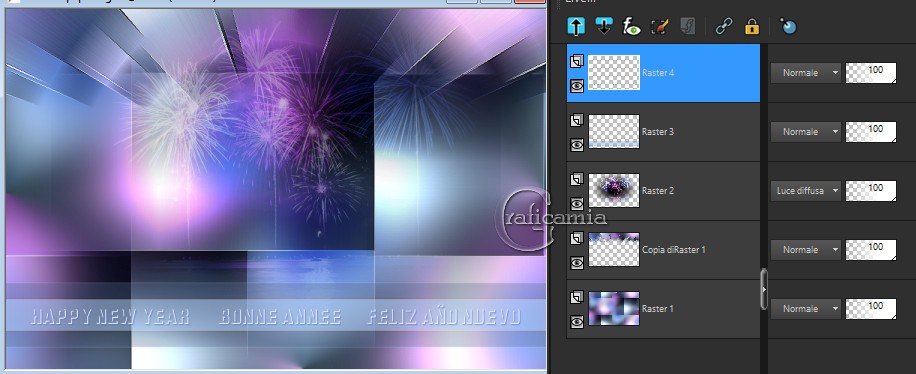Image resolution: width=916 pixels, height=374 pixels.
Task: Open blend mode dropdown for Copia diRaster 1
Action: (806, 250)
